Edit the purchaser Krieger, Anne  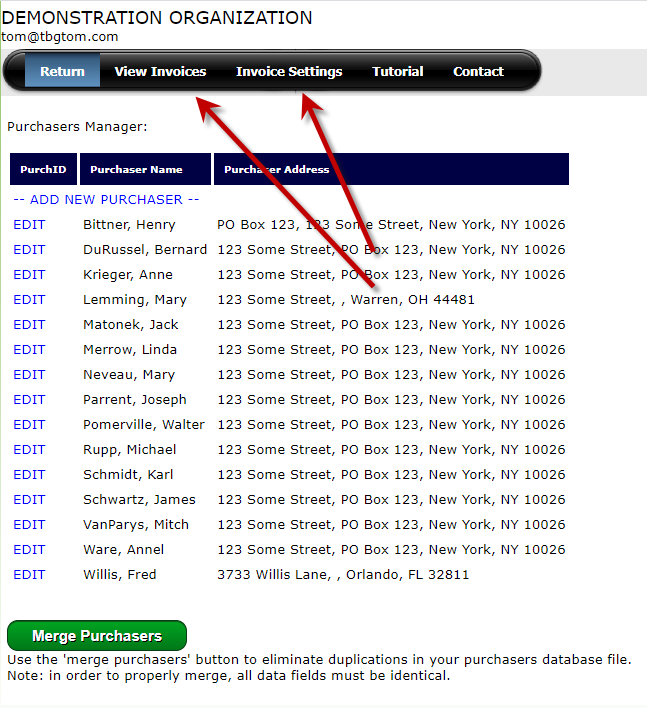[x=29, y=275]
